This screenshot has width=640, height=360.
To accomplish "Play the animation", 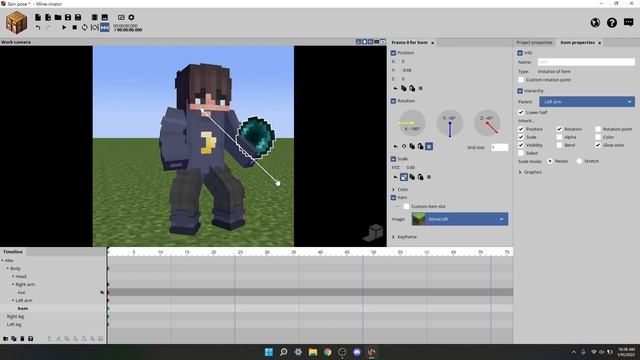I will (64, 27).
